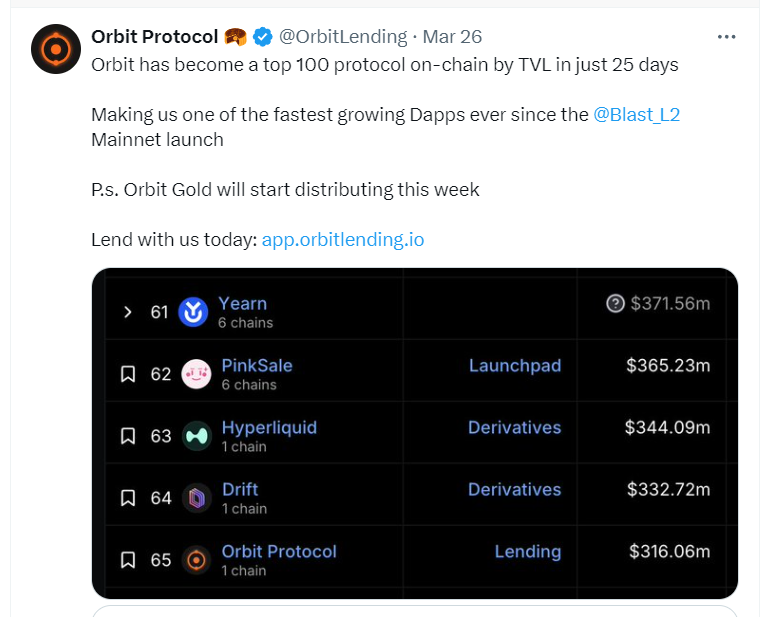Click the @Blast_L2 mention link
Image resolution: width=773 pixels, height=617 pixels.
point(637,114)
